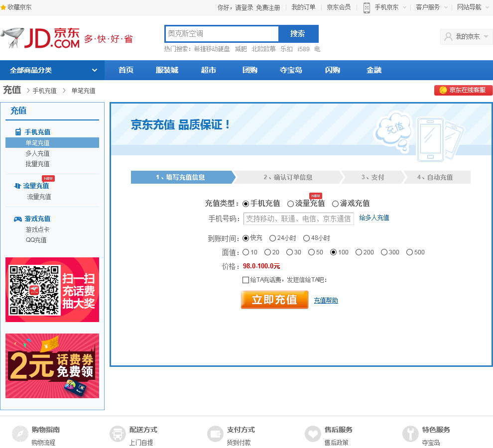Click the 配送方式 truck icon in footer

118,434
